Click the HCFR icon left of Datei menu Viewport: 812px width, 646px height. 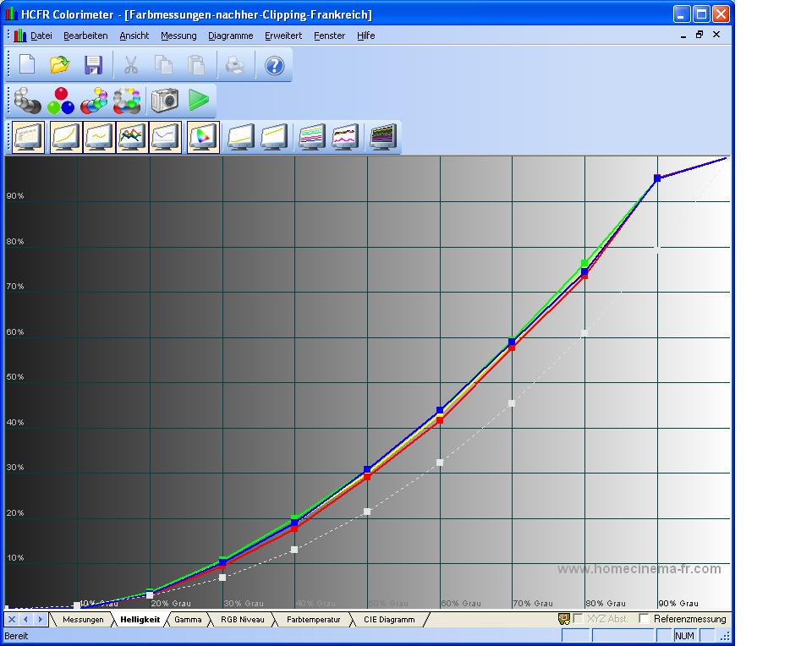[x=20, y=36]
